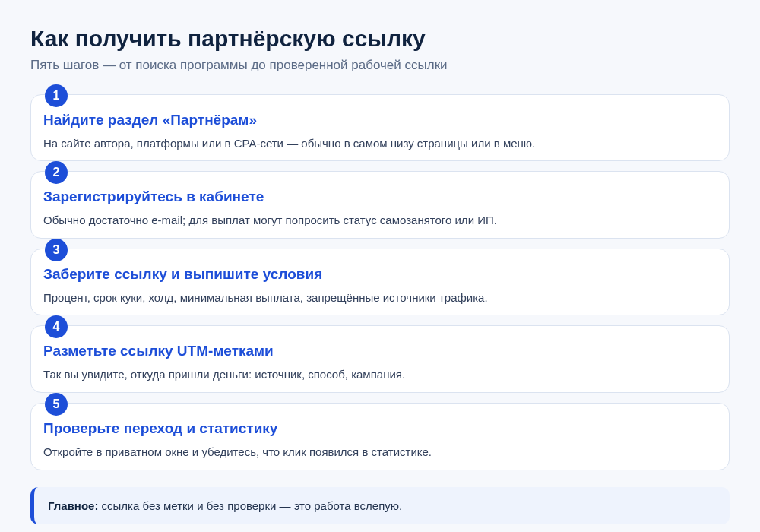Image resolution: width=760 pixels, height=532 pixels.
Task: Click the description «Процент, срок куки, холд…»
Action: [265, 298]
